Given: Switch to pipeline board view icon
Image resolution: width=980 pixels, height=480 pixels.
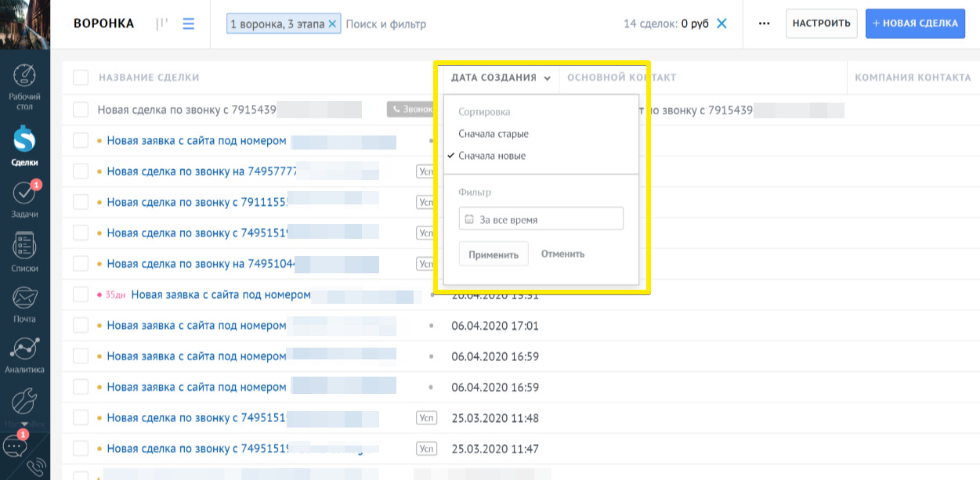Looking at the screenshot, I should pos(162,24).
